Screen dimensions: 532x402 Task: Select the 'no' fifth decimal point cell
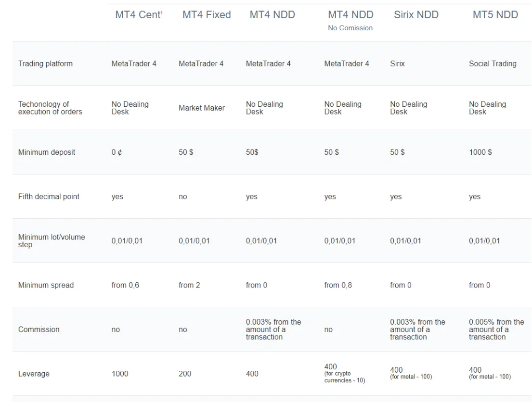(183, 197)
